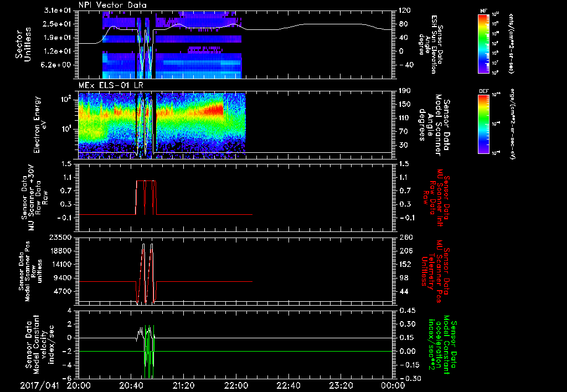
Task: Click the red 'MU Scanner Pos Telemetry' label
Action: coord(435,271)
